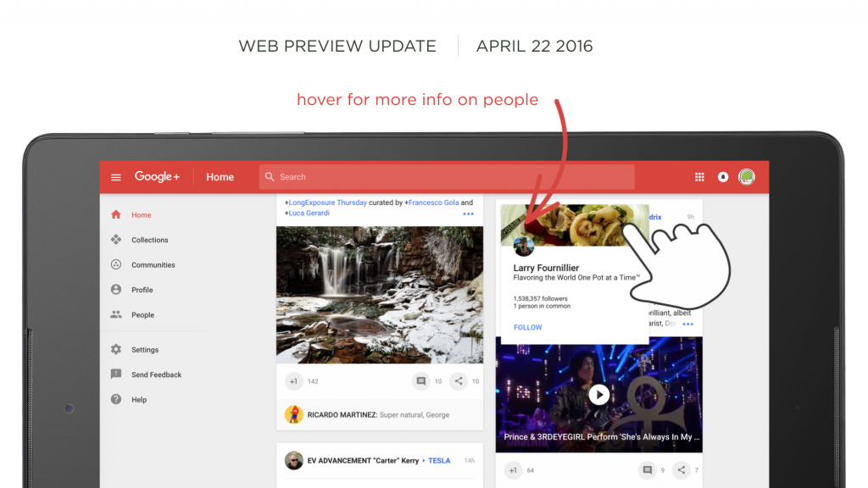The width and height of the screenshot is (868, 488).
Task: Open Settings from the sidebar
Action: click(144, 350)
